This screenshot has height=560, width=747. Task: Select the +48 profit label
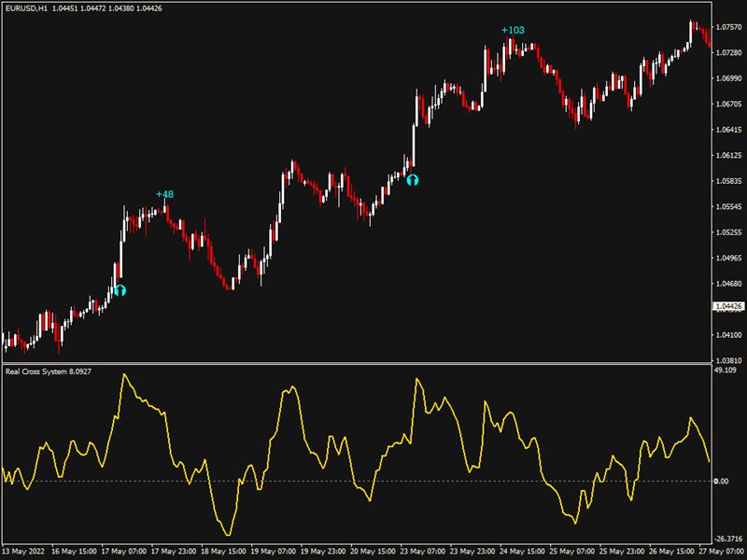(164, 194)
